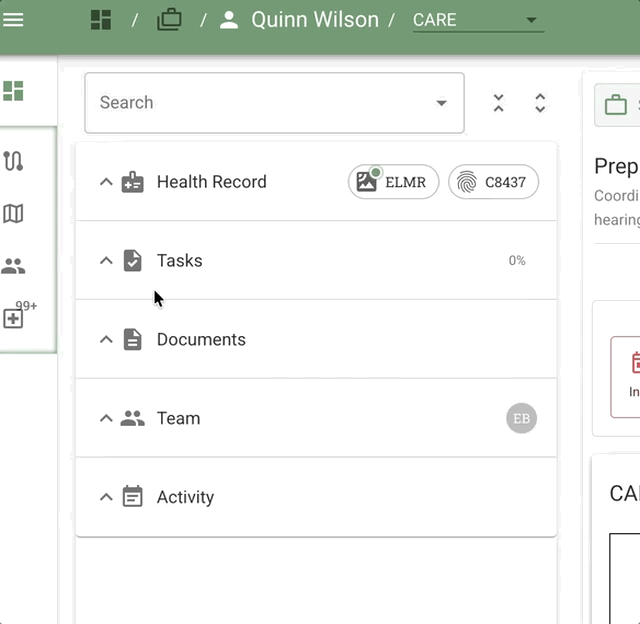Screen dimensions: 640x624
Task: Toggle the Documents section chevron
Action: (x=106, y=340)
